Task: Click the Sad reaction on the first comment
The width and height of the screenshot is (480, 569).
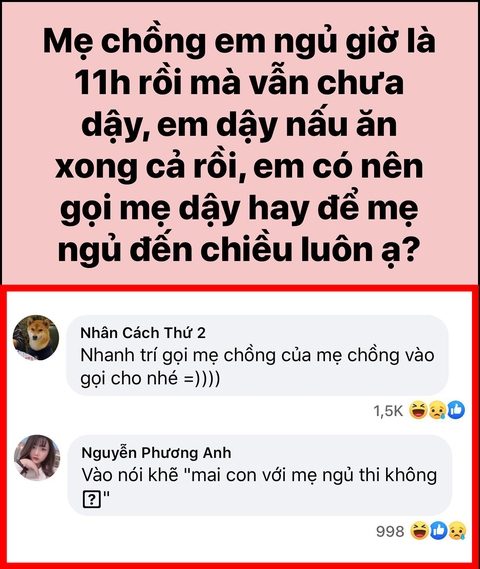Action: click(438, 410)
